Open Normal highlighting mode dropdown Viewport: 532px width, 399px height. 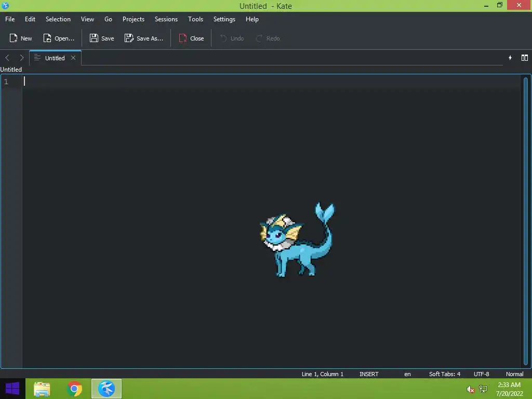(514, 374)
